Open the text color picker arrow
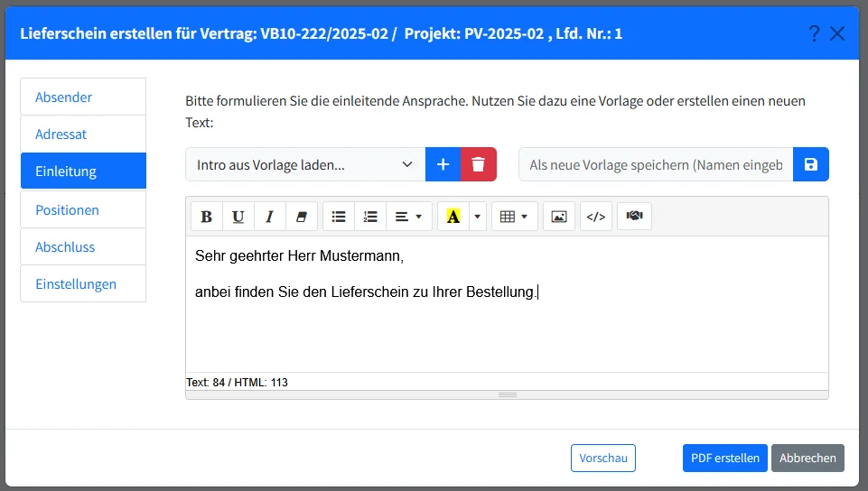The height and width of the screenshot is (491, 868). click(477, 217)
